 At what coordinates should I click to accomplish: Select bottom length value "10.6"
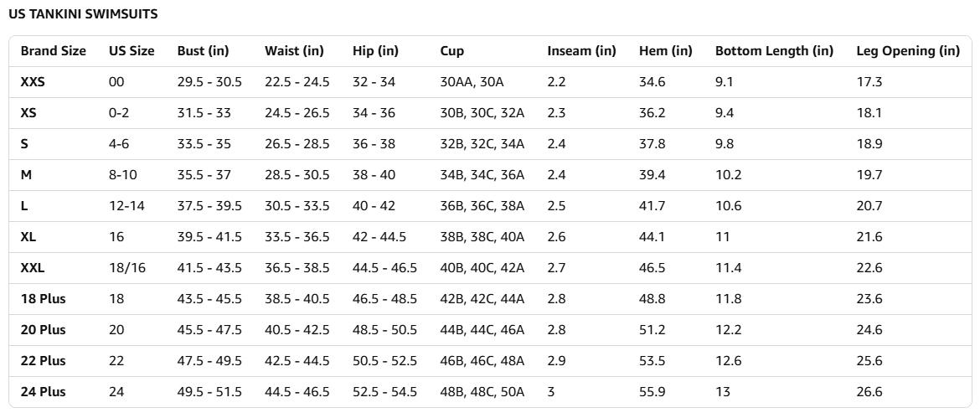728,206
